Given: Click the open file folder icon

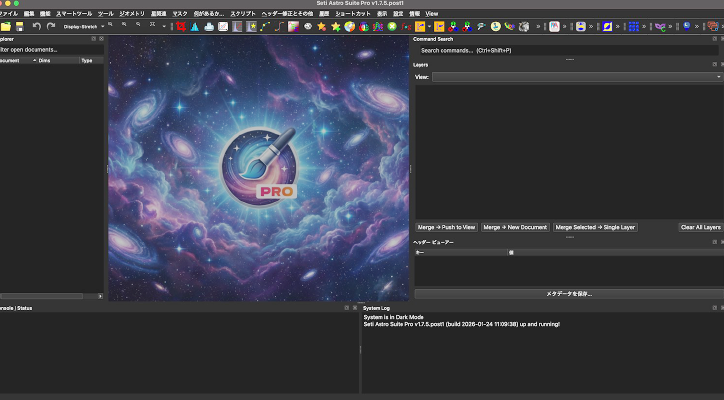Looking at the screenshot, I should point(5,26).
